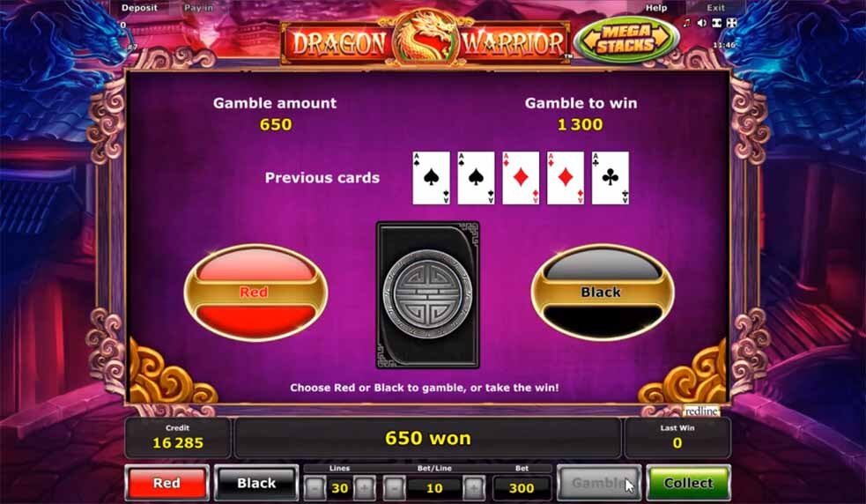Click the first ace of spades card
The width and height of the screenshot is (866, 504).
tap(432, 178)
